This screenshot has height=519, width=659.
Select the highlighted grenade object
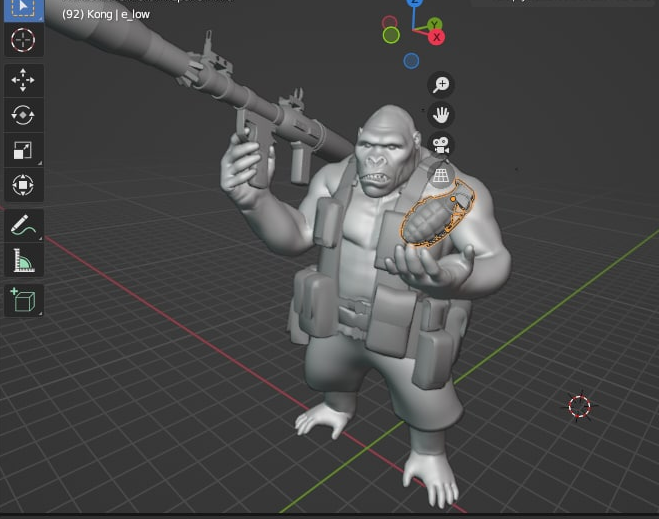tap(431, 218)
